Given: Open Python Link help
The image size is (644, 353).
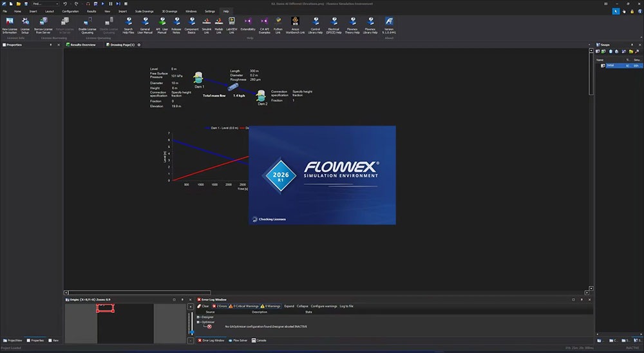Looking at the screenshot, I should [x=278, y=26].
